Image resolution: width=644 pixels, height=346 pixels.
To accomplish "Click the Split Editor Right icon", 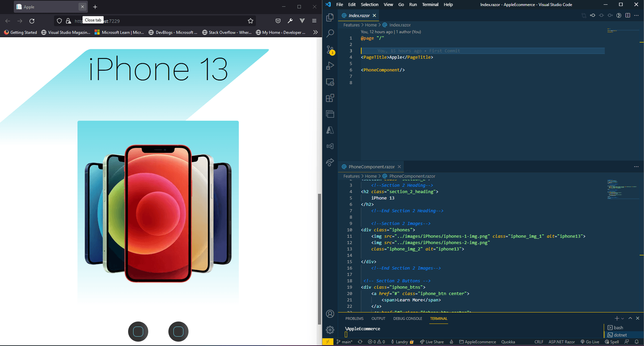I will (628, 15).
